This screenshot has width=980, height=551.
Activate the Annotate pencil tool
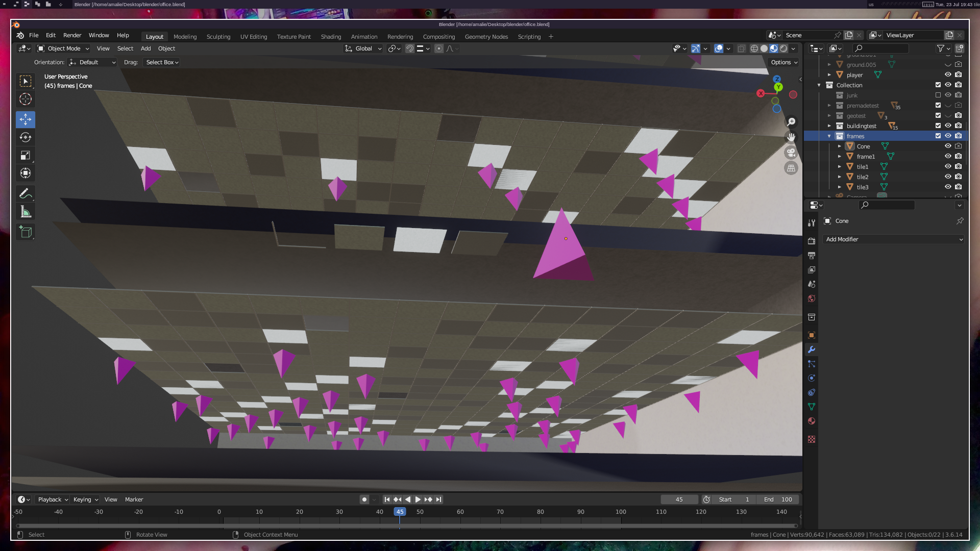click(26, 193)
